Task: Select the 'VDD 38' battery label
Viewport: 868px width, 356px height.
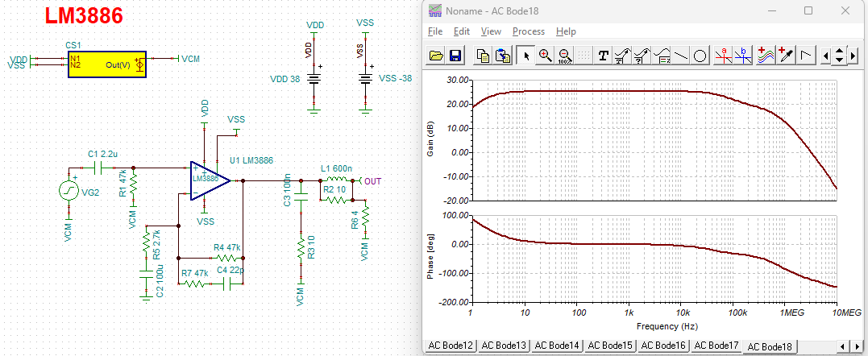Action: (285, 79)
